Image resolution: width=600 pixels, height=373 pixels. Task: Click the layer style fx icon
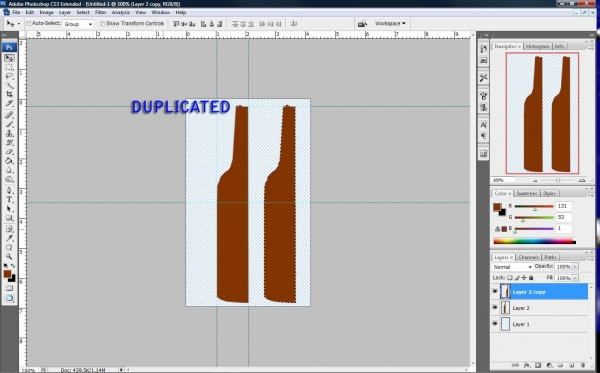(527, 365)
